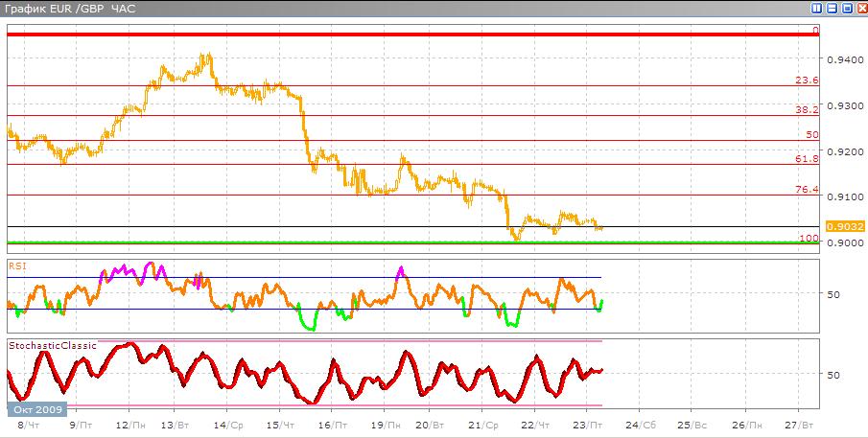The image size is (868, 438).
Task: Select the RSI indicator label
Action: click(x=16, y=264)
